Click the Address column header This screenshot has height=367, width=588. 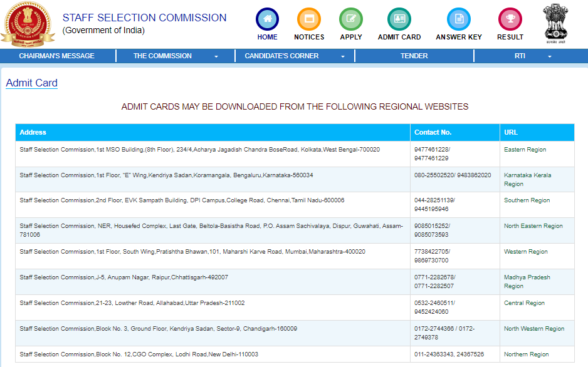[213, 132]
